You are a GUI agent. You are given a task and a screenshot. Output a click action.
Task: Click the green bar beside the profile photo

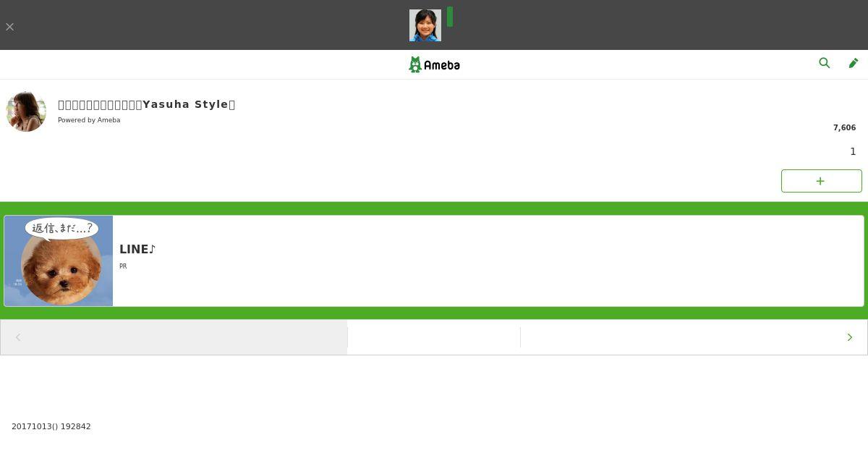[x=450, y=17]
